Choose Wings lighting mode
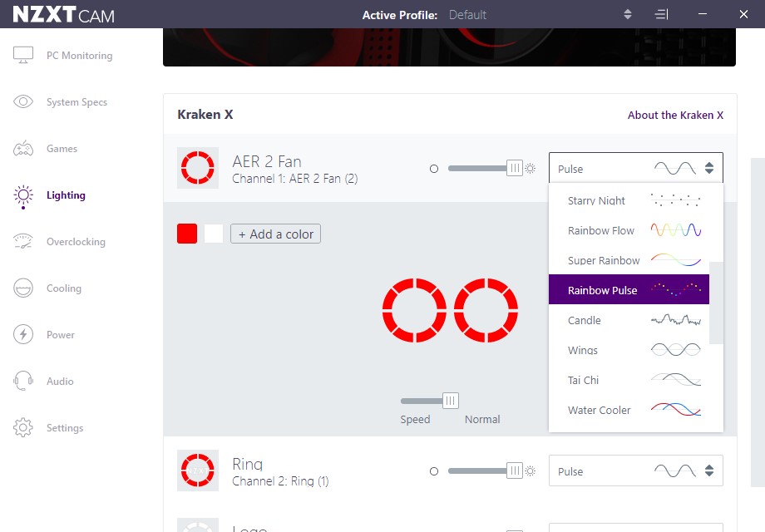 [629, 350]
